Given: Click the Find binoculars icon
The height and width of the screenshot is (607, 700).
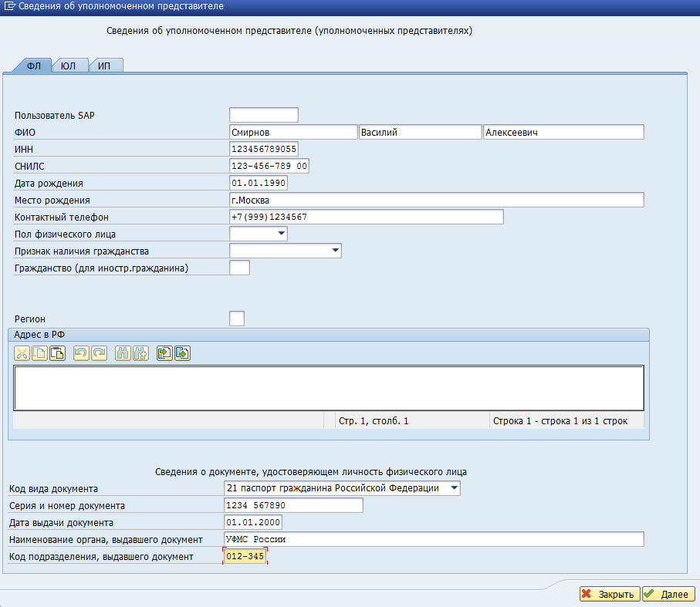Looking at the screenshot, I should click(123, 353).
